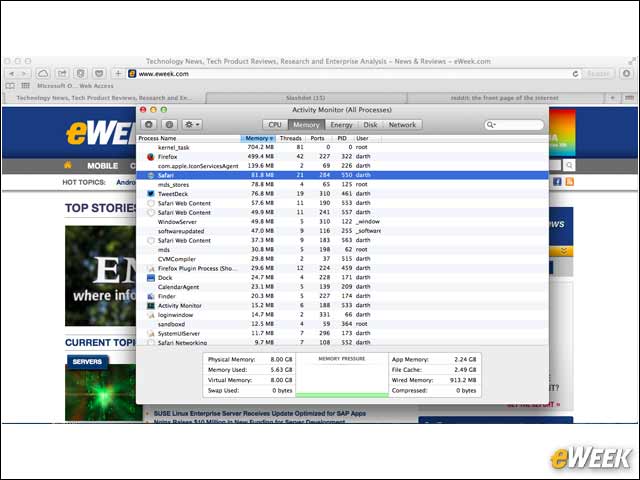The height and width of the screenshot is (480, 640).
Task: Click Safari's Reader button
Action: click(598, 74)
